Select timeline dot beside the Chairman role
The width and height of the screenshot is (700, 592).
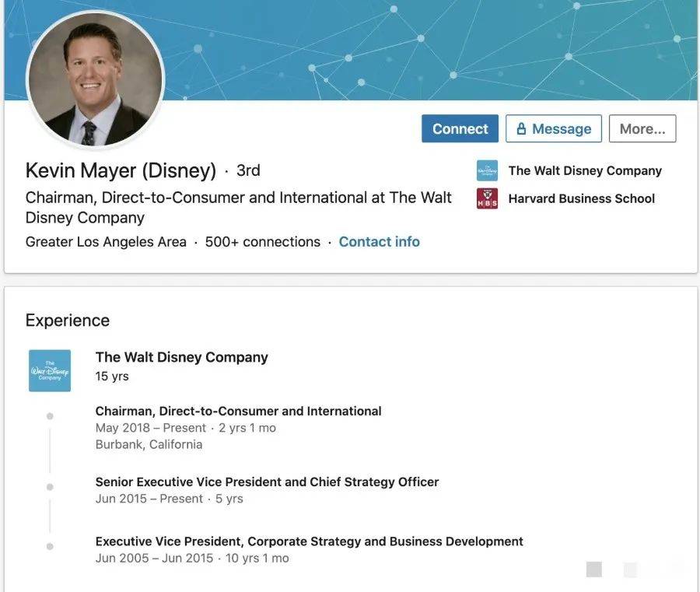coord(50,416)
